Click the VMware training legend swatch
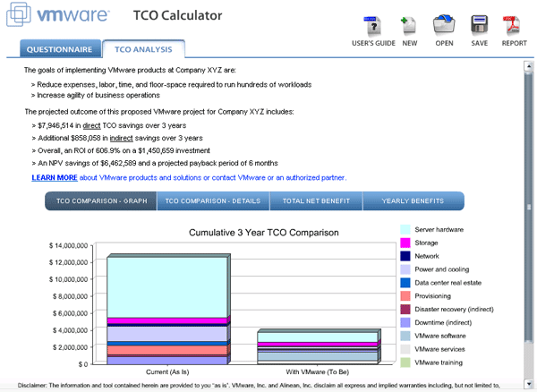 (x=405, y=362)
